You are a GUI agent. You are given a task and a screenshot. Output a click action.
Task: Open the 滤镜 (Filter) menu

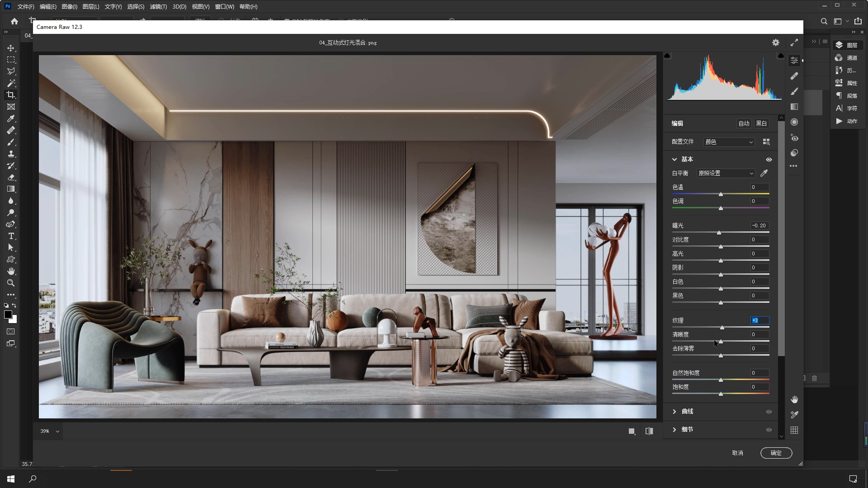[158, 7]
